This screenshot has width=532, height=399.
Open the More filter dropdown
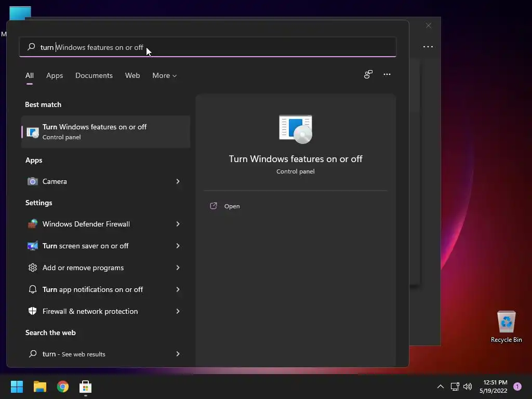pyautogui.click(x=165, y=75)
